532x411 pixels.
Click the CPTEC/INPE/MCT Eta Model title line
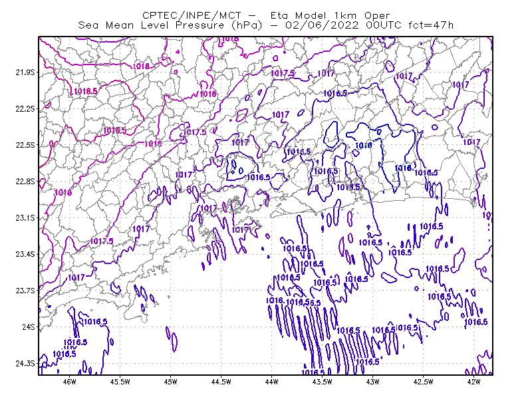[x=266, y=15]
